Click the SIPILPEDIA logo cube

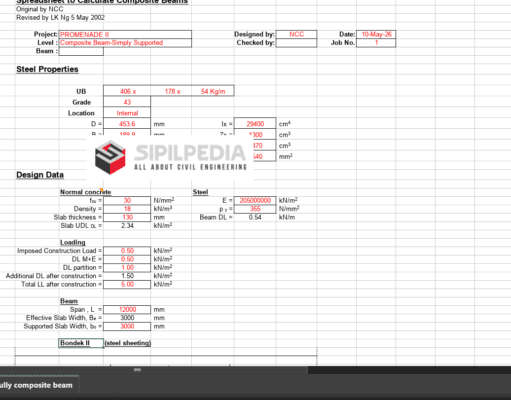coord(110,157)
